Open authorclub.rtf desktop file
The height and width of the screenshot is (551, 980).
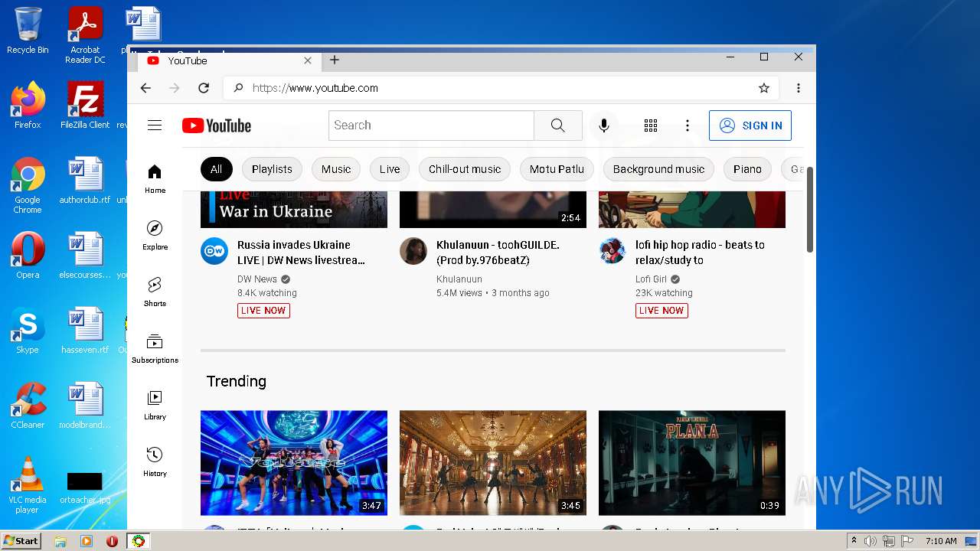(x=85, y=181)
